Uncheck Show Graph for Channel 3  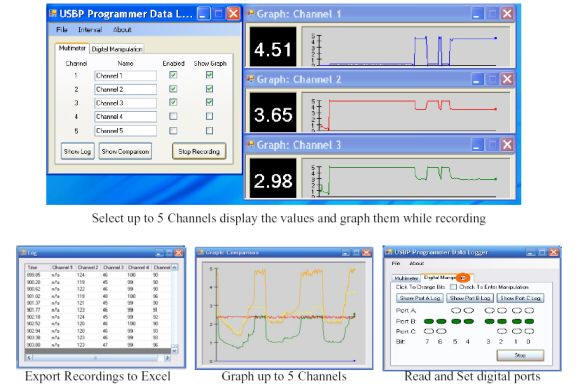[209, 102]
